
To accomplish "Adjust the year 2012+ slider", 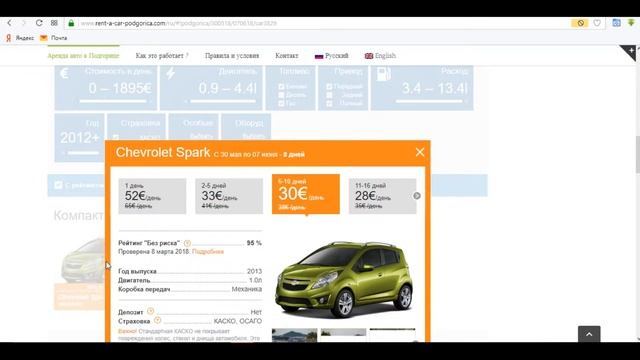I will [83, 153].
